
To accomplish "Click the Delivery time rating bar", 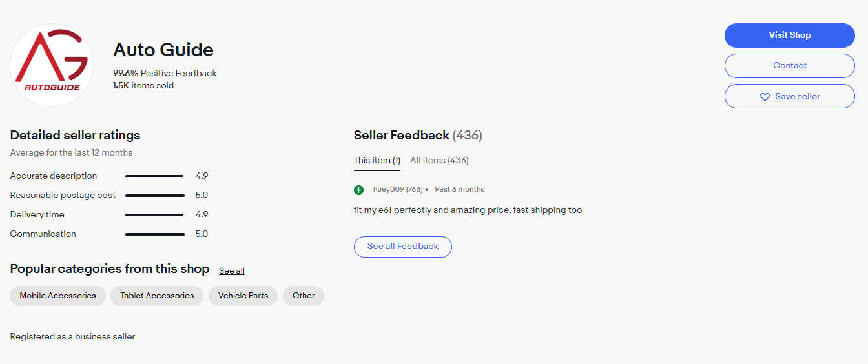I will pyautogui.click(x=154, y=215).
